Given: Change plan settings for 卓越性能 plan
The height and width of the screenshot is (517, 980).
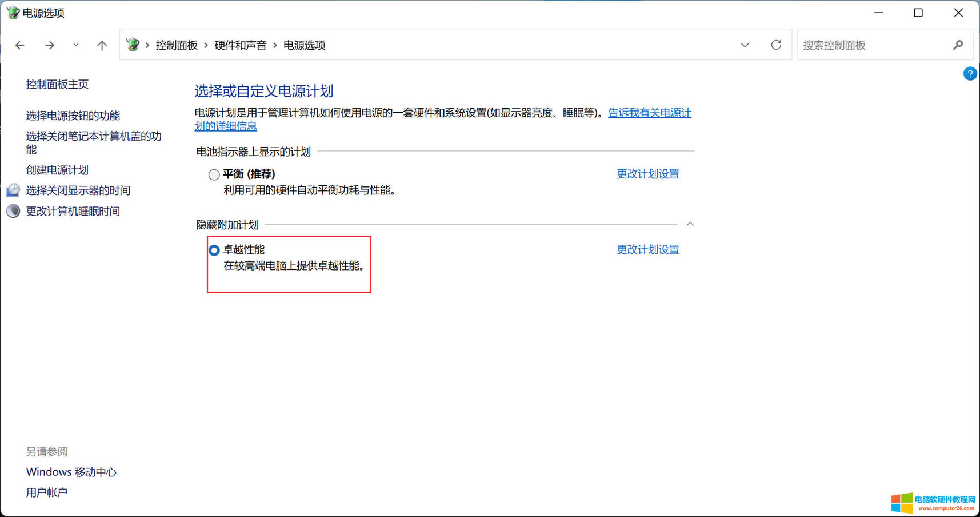Looking at the screenshot, I should (x=648, y=249).
